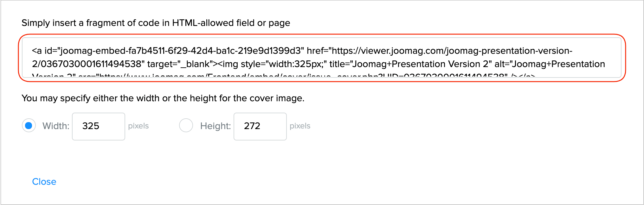This screenshot has width=644, height=205.
Task: Click the Close link
Action: (x=44, y=182)
